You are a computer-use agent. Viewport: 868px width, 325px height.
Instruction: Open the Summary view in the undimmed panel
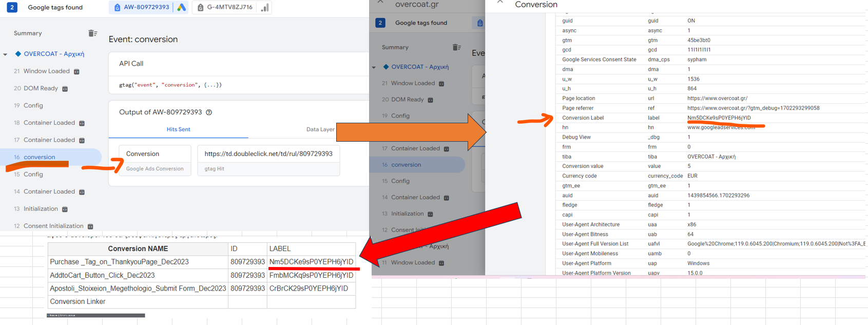(28, 33)
